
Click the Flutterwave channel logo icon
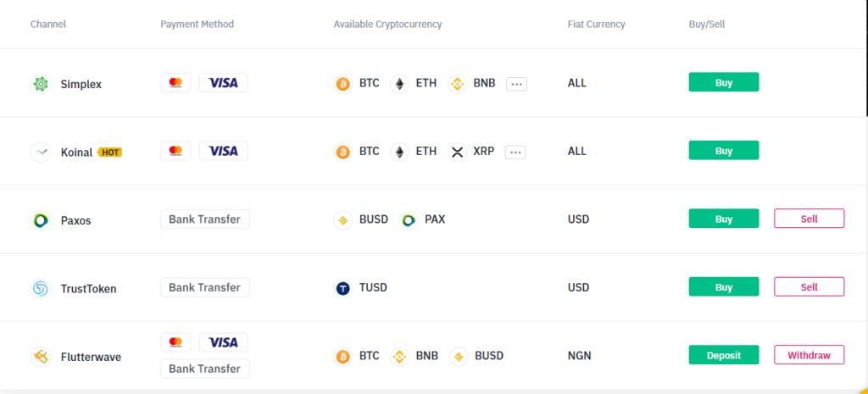(x=40, y=357)
